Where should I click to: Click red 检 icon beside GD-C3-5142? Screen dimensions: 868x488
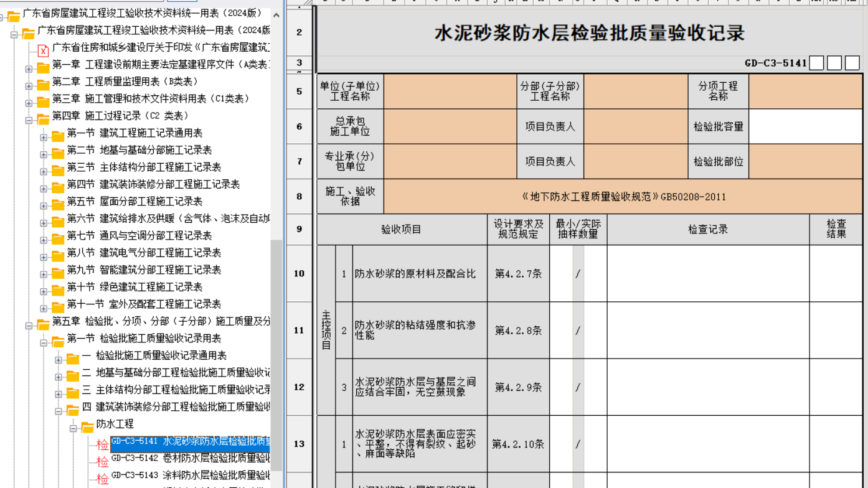[x=102, y=462]
